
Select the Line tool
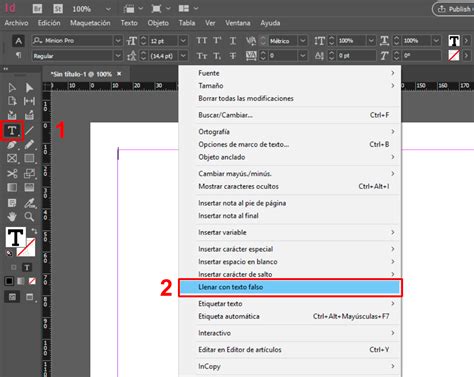pos(29,130)
